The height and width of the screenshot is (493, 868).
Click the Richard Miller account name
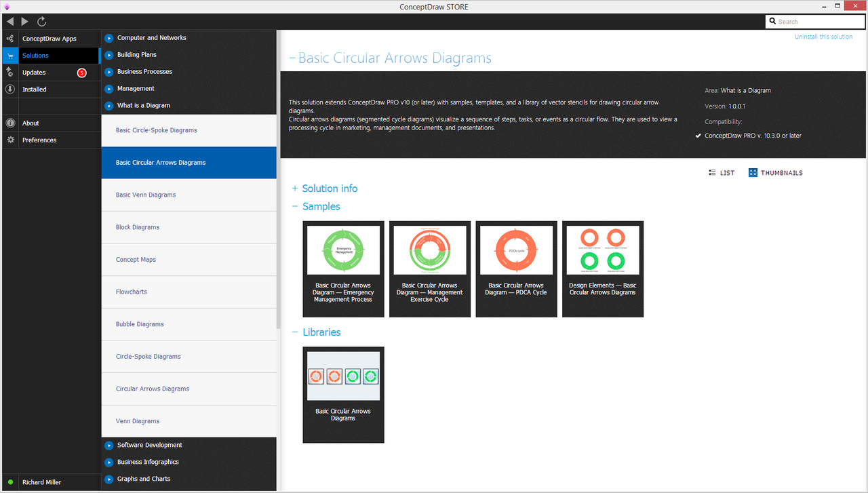pos(41,482)
